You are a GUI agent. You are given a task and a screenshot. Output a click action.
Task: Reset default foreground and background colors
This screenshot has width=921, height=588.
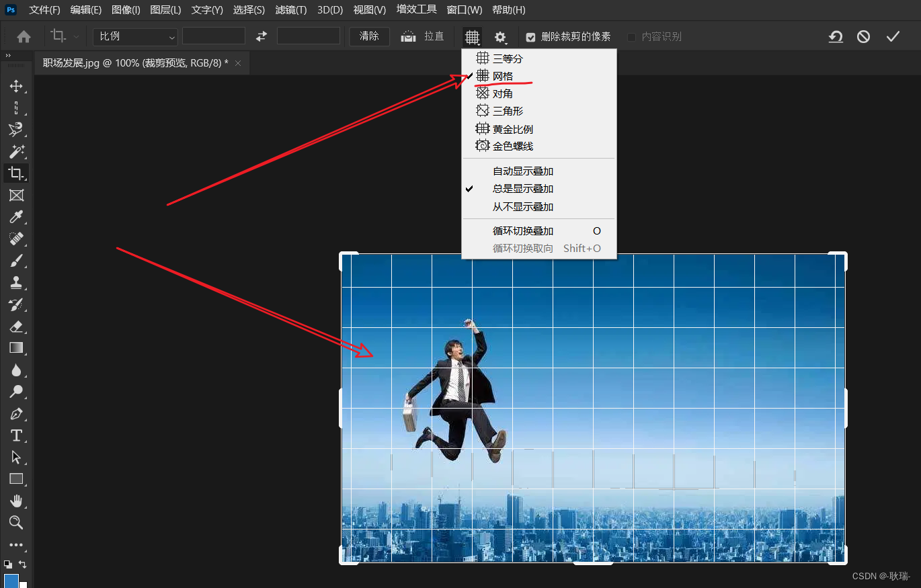click(7, 564)
